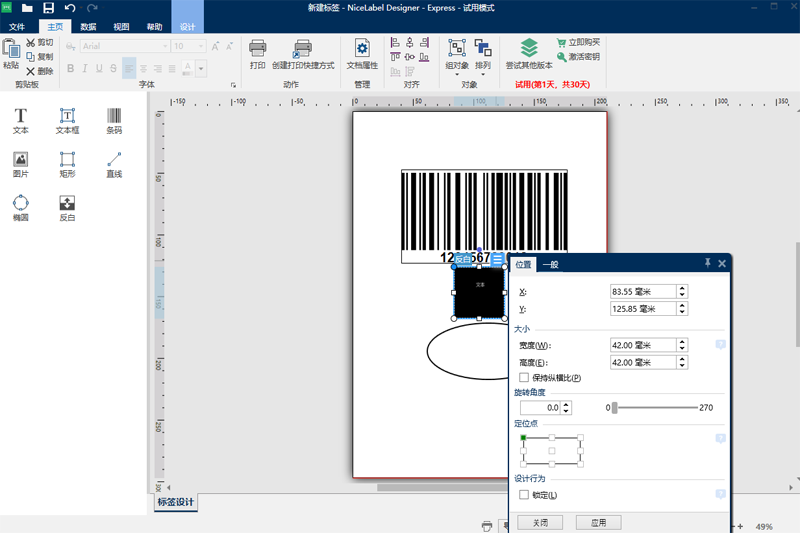Toggle bold formatting button
This screenshot has width=800, height=533.
[x=70, y=68]
